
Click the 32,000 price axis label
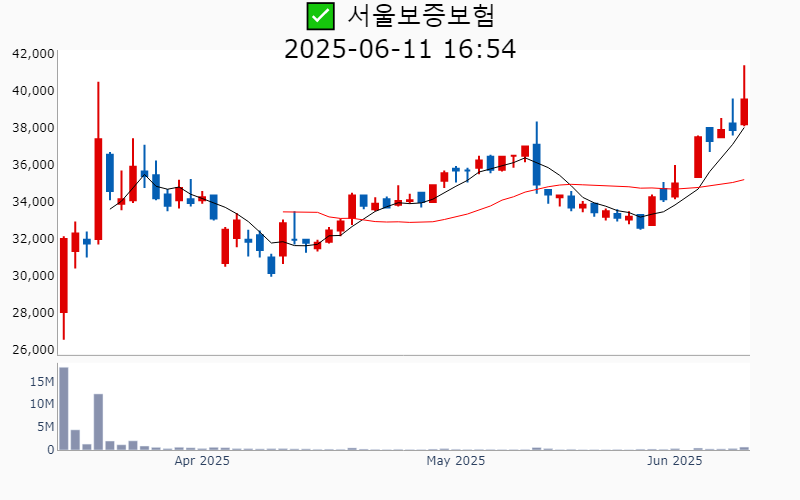point(33,239)
